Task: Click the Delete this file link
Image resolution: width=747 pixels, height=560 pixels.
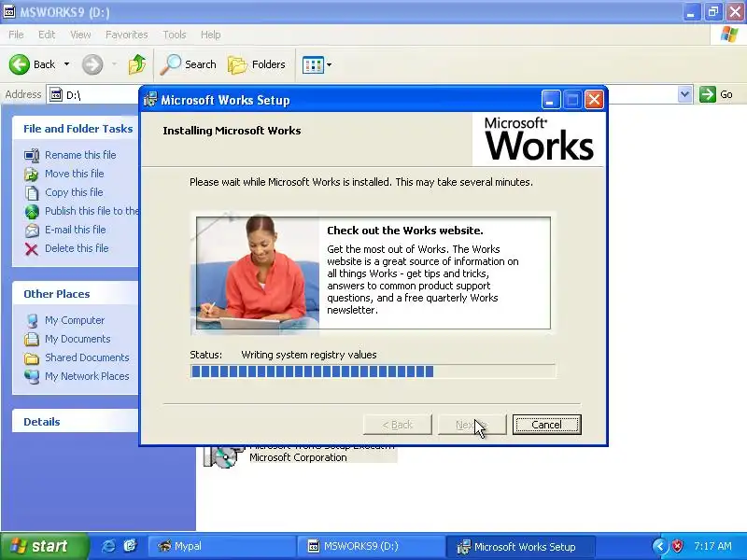Action: click(77, 248)
